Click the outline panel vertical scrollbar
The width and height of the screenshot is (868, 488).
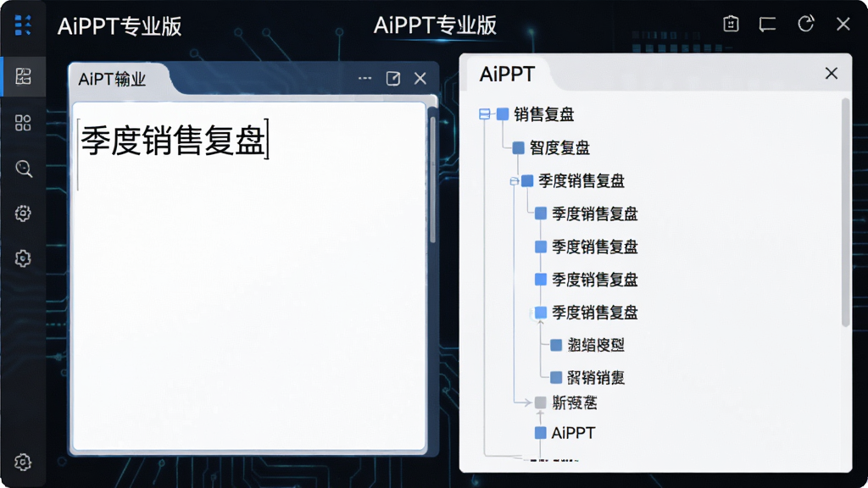[845, 213]
